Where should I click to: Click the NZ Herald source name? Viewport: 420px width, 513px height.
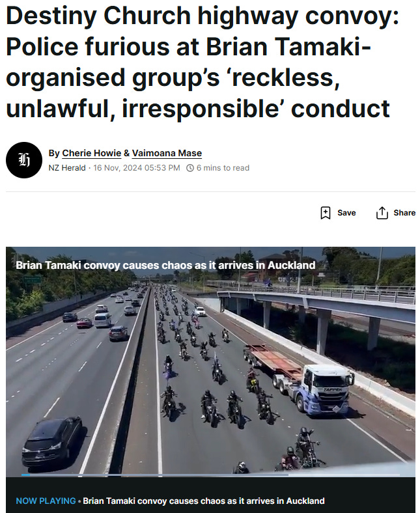coord(67,168)
